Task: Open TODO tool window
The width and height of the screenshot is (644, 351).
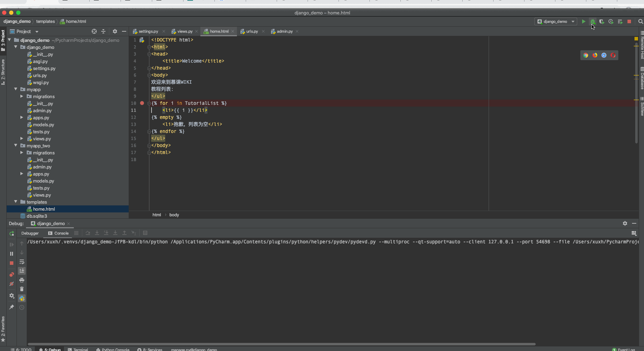Action: (21, 349)
